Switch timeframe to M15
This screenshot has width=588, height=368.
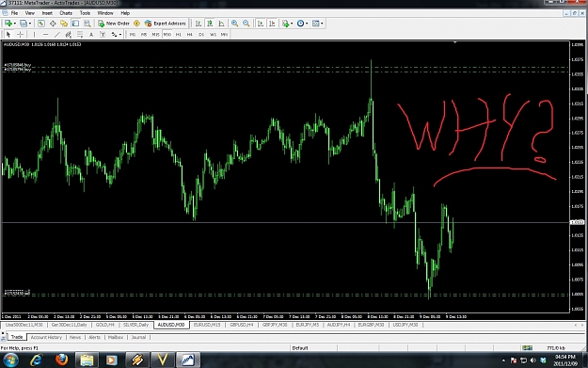[155, 35]
